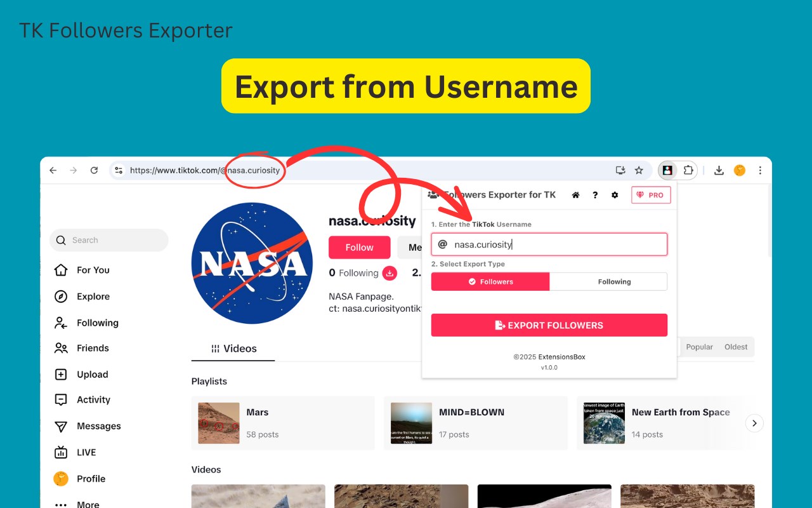Open the browser extensions puzzle icon
The width and height of the screenshot is (812, 508).
[688, 170]
